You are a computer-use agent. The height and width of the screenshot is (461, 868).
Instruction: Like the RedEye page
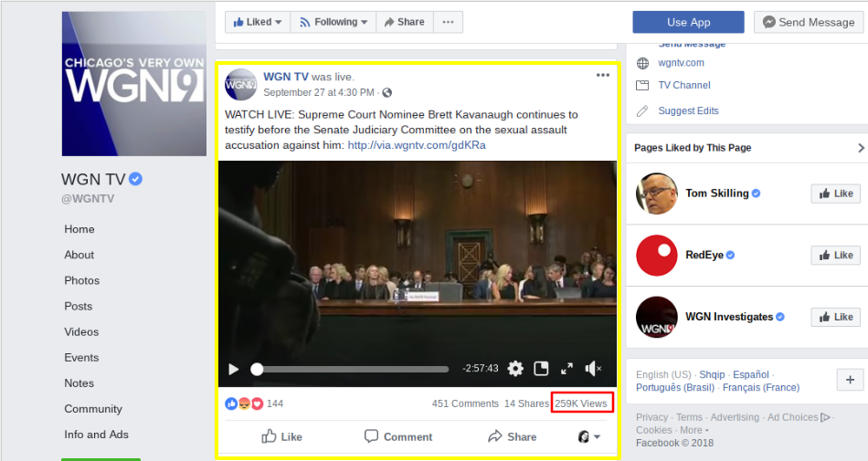[836, 255]
